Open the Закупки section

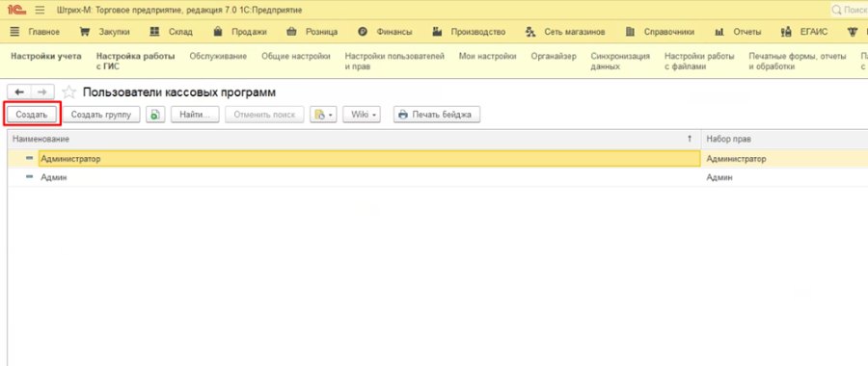click(x=115, y=32)
